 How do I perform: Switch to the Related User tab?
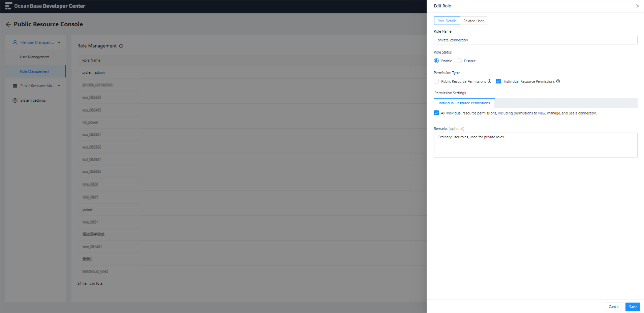click(473, 21)
